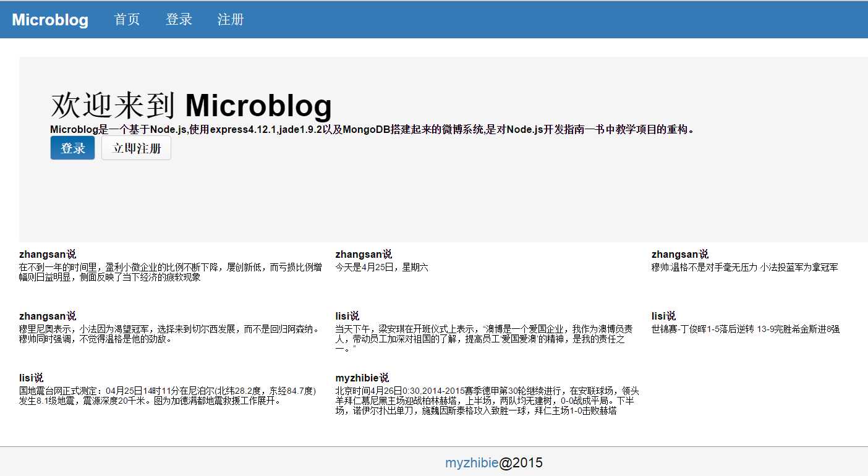868x476 pixels.
Task: Open the 注册 nav item
Action: 231,20
